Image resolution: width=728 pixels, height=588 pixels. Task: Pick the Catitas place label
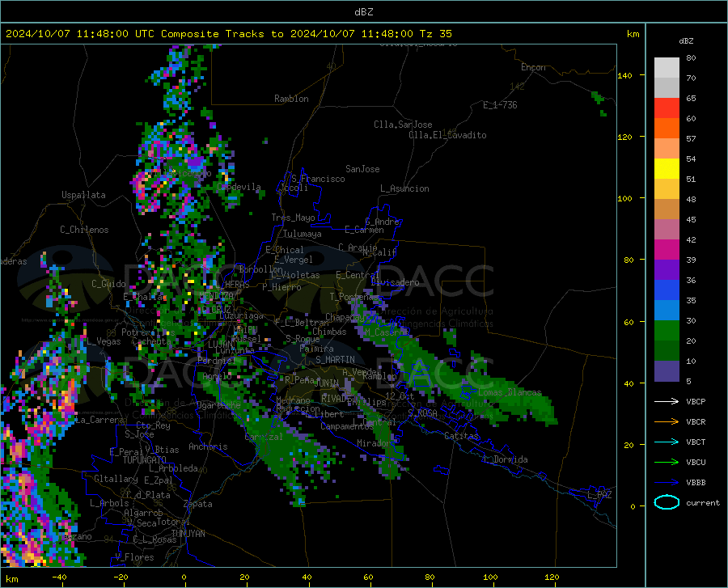[x=461, y=436]
